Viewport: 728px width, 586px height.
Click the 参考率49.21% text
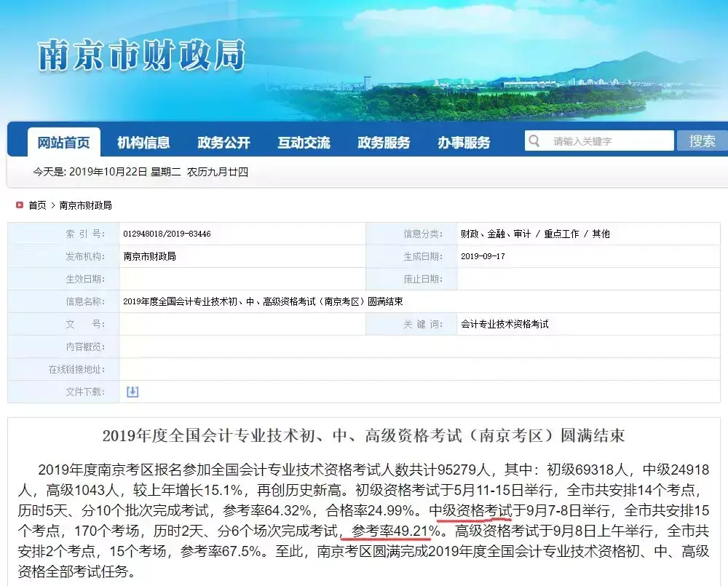pyautogui.click(x=396, y=531)
